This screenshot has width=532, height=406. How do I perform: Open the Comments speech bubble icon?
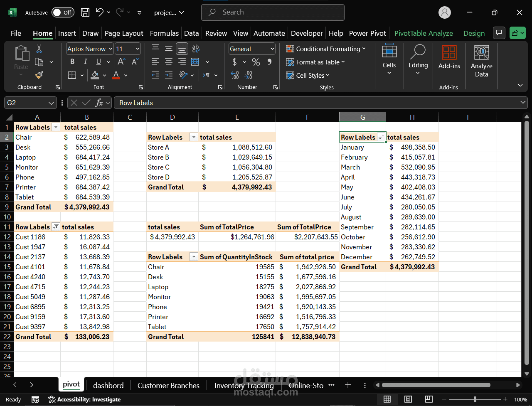(x=499, y=33)
